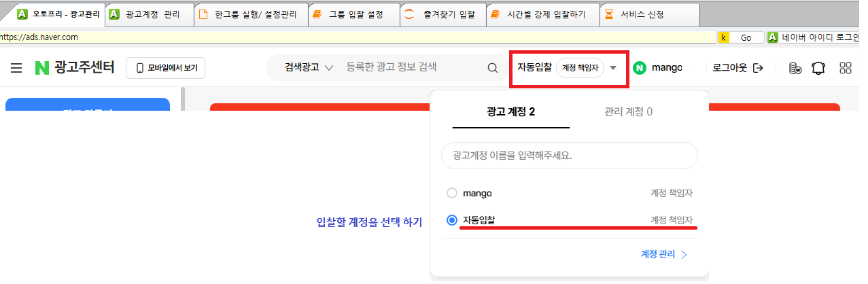Viewport: 868px width, 284px height.
Task: Open the notification bell icon
Action: tap(819, 68)
